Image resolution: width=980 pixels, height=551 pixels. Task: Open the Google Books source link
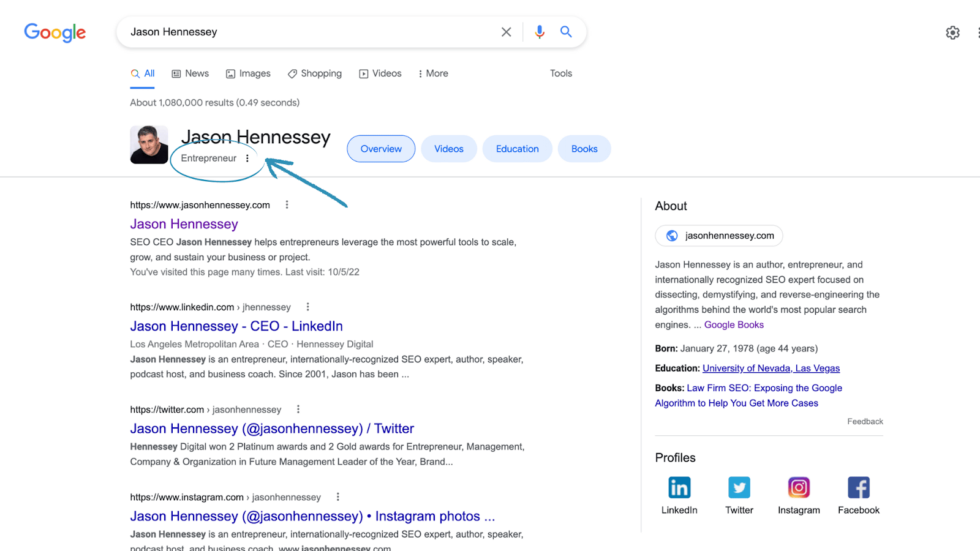click(734, 324)
